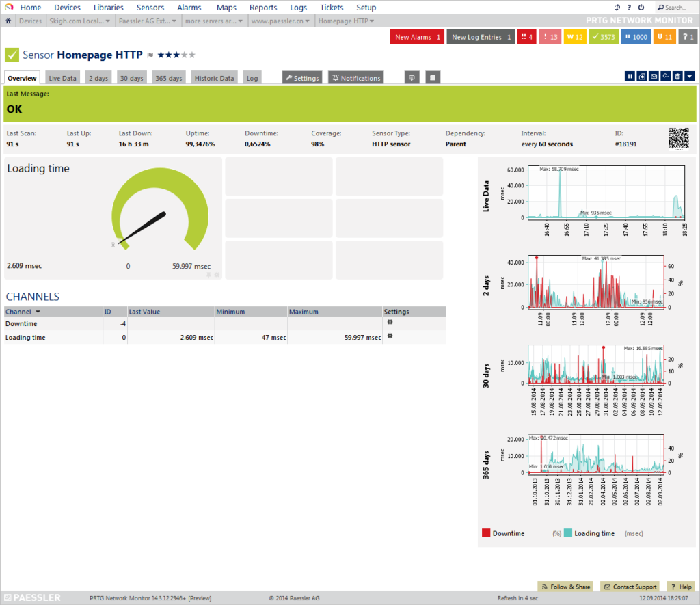Add this sensor to favorites
This screenshot has height=605, width=700.
tap(641, 76)
